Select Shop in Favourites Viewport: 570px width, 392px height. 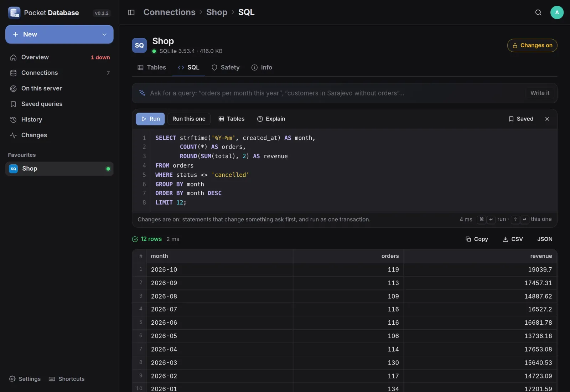pos(59,169)
